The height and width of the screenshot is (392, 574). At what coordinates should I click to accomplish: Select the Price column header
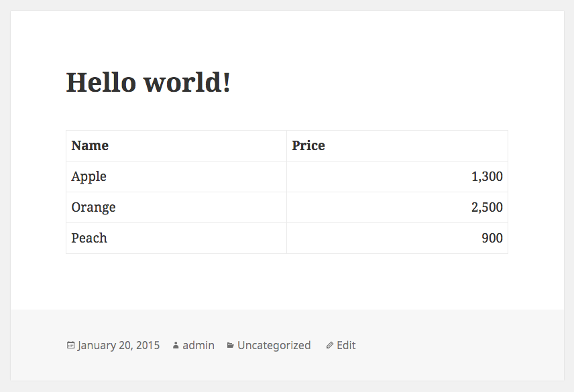pos(397,145)
